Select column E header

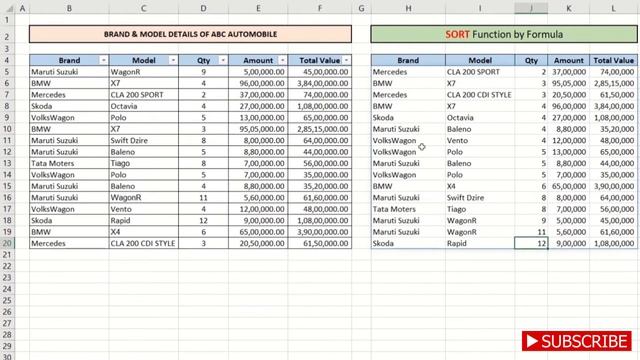[x=258, y=8]
